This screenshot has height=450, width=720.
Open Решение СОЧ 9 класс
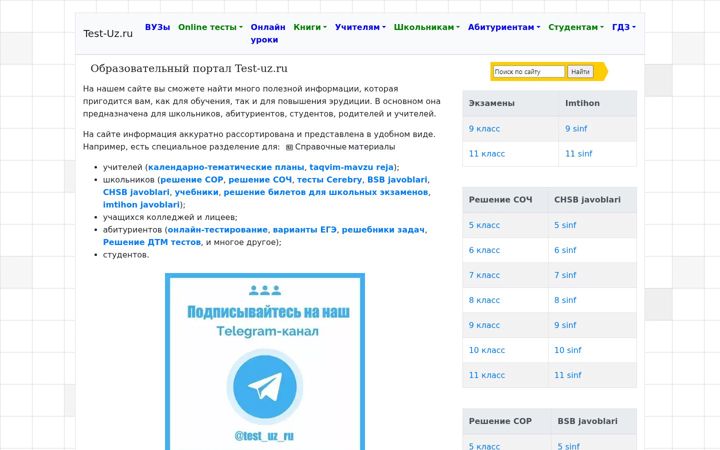(x=484, y=325)
